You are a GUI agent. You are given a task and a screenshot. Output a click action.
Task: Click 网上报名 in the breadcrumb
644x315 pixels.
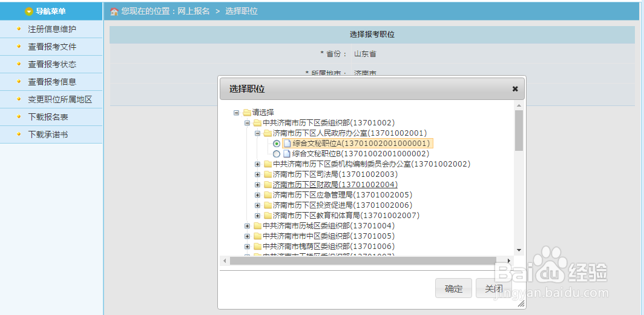[x=194, y=12]
